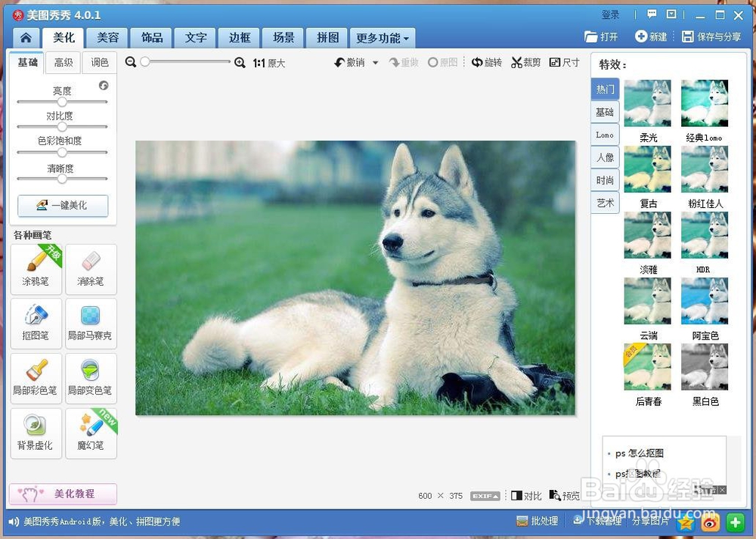756x539 pixels.
Task: Select the 局部变色笔 tool
Action: coord(91,379)
